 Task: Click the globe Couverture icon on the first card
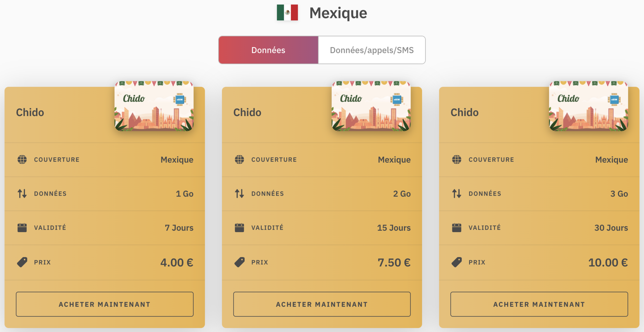coord(22,159)
